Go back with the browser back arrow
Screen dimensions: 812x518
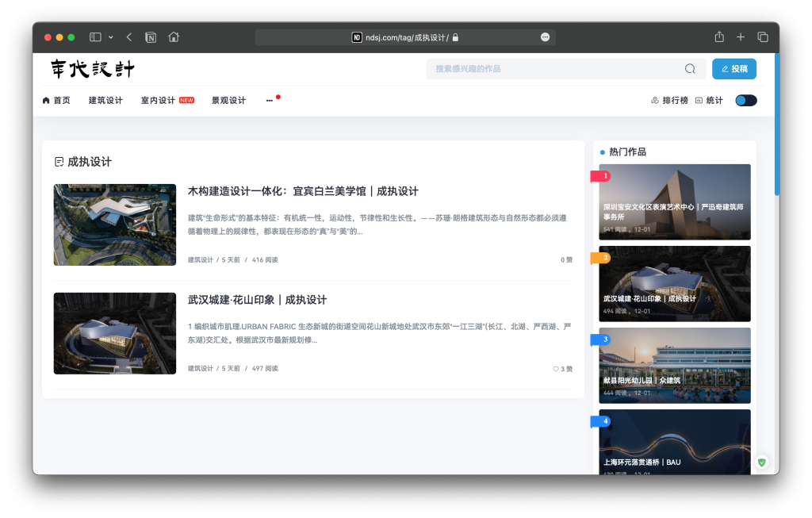[x=129, y=37]
